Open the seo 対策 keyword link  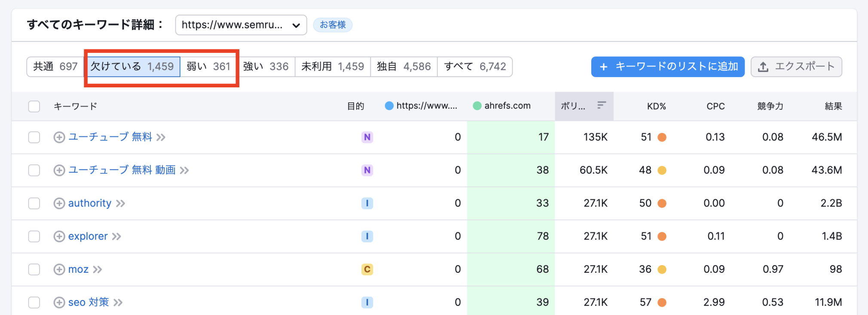[x=89, y=302]
